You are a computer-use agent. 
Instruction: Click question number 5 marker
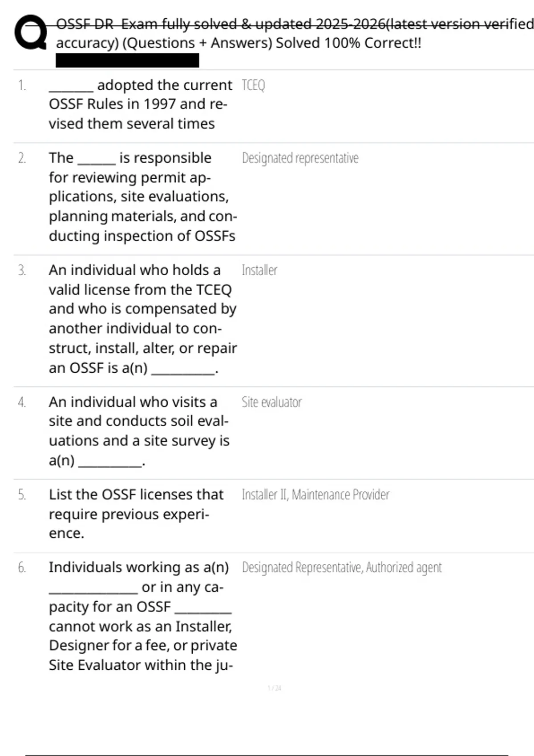pos(22,495)
